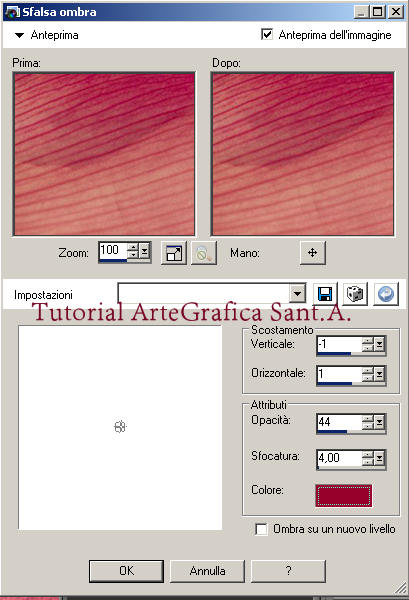This screenshot has width=409, height=600.
Task: Open the Colore dark red swatch
Action: (344, 496)
